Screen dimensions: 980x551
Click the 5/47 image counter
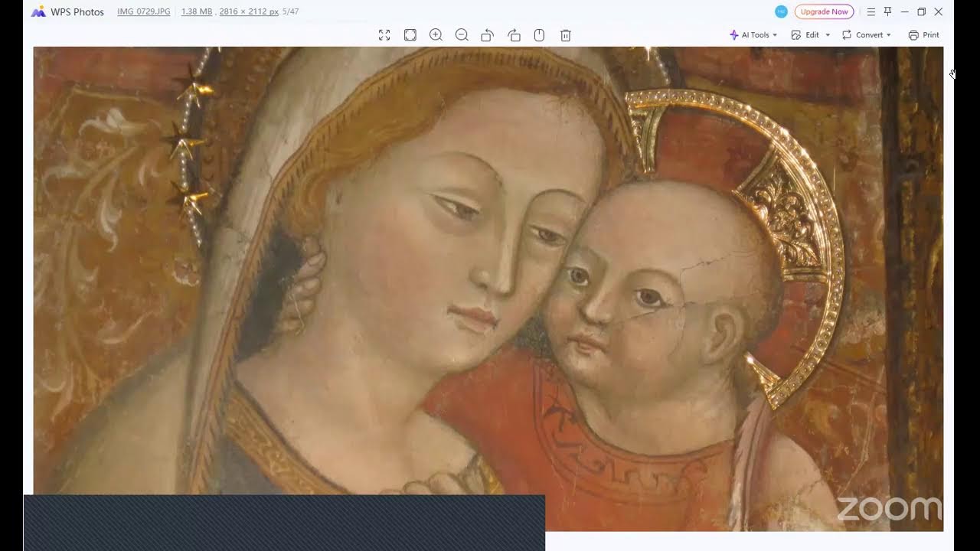pyautogui.click(x=290, y=11)
